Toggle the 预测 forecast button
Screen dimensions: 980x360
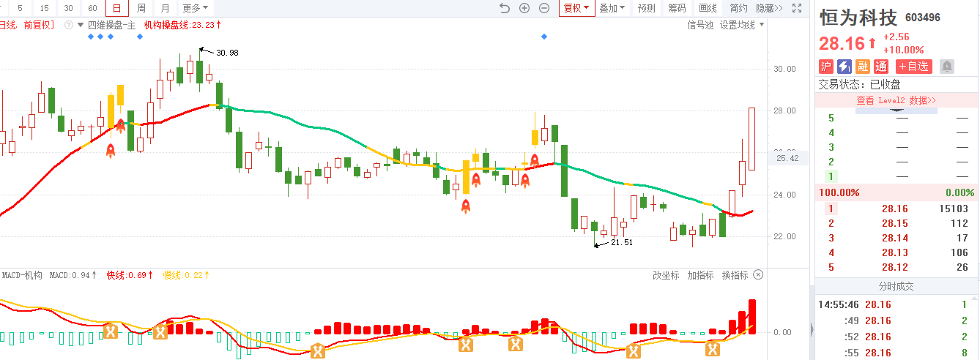click(647, 8)
